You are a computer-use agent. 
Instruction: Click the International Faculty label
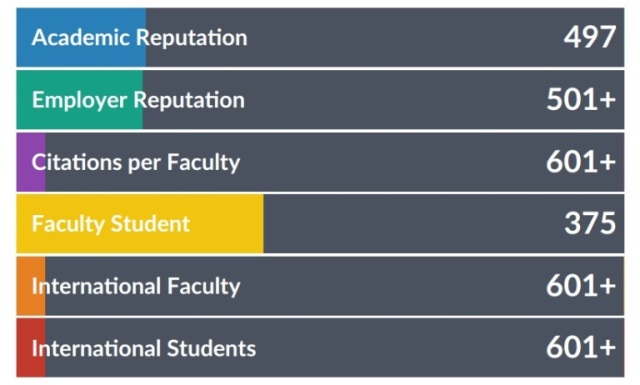point(136,286)
